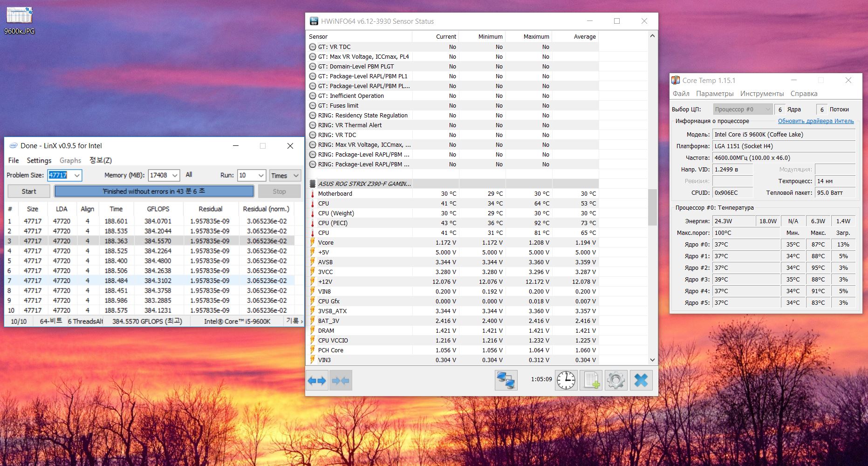Click the lightning bolt icon beside AVSB
Image resolution: width=868 pixels, height=466 pixels.
(x=313, y=262)
